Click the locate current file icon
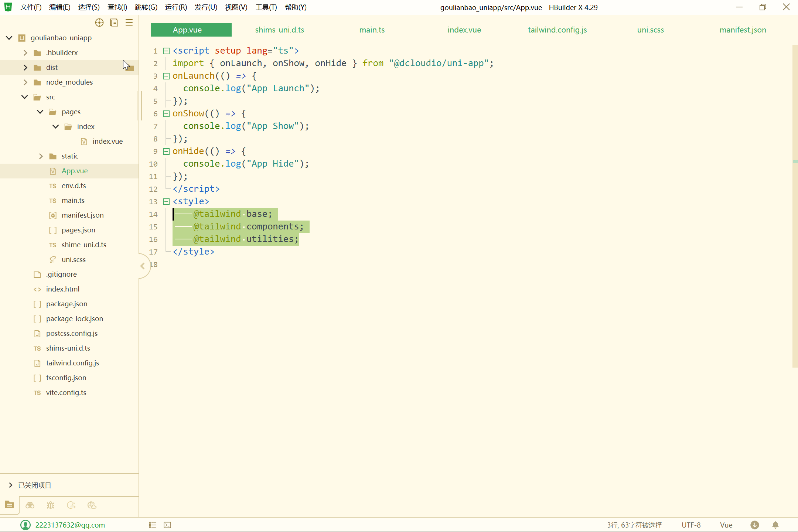798x532 pixels. click(x=99, y=23)
